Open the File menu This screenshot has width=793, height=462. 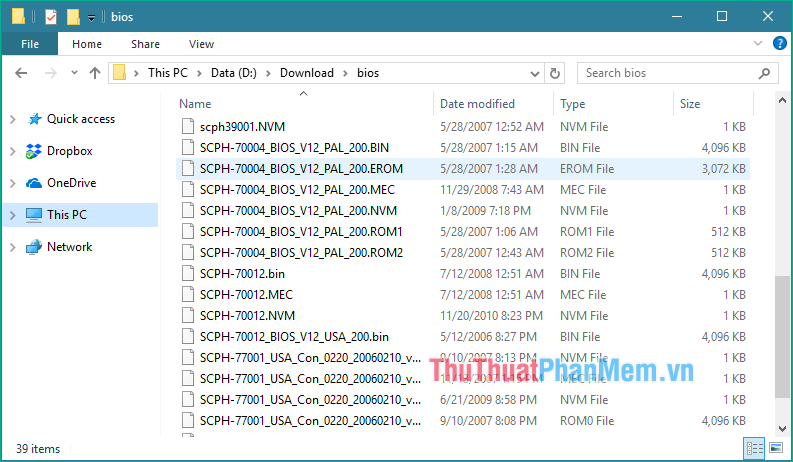tap(30, 44)
